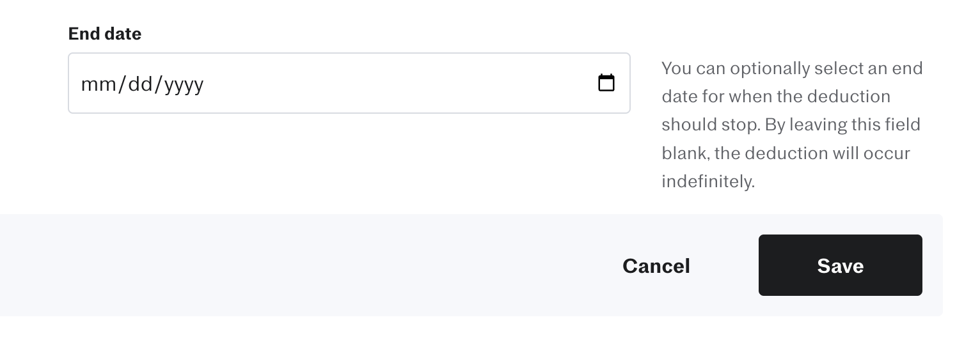Click the text 'blank, the deduction will occur'
The width and height of the screenshot is (980, 354).
click(786, 153)
